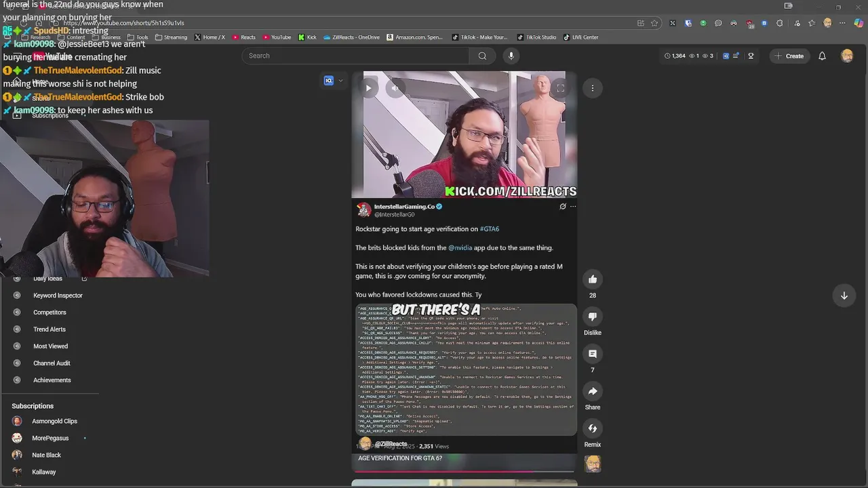
Task: Bookmark this page with star icon
Action: [654, 23]
